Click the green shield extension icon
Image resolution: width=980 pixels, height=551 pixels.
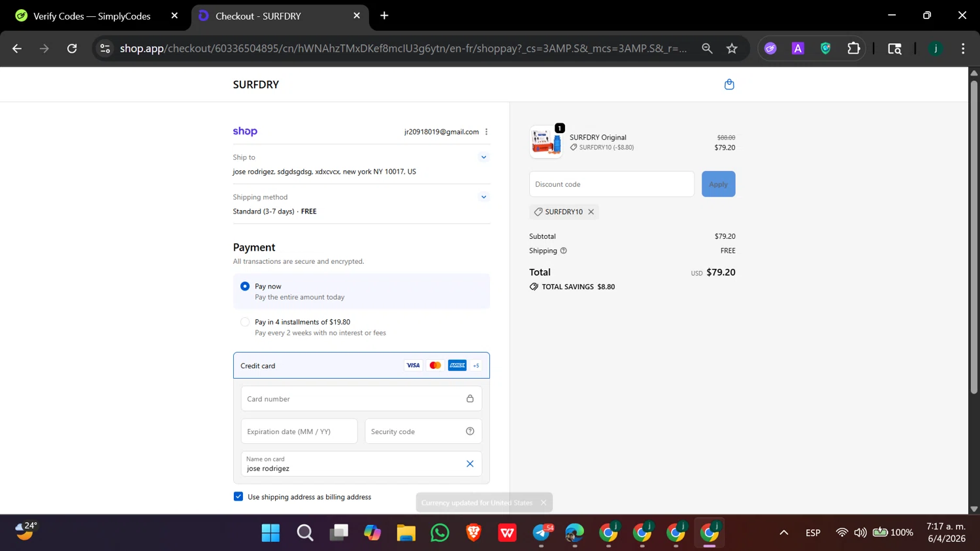pos(826,48)
